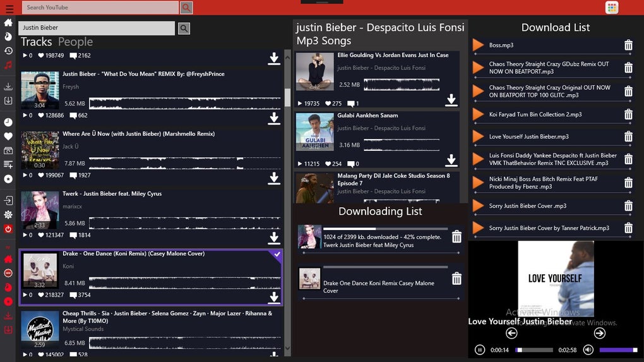Switch to the People tab

(x=75, y=42)
